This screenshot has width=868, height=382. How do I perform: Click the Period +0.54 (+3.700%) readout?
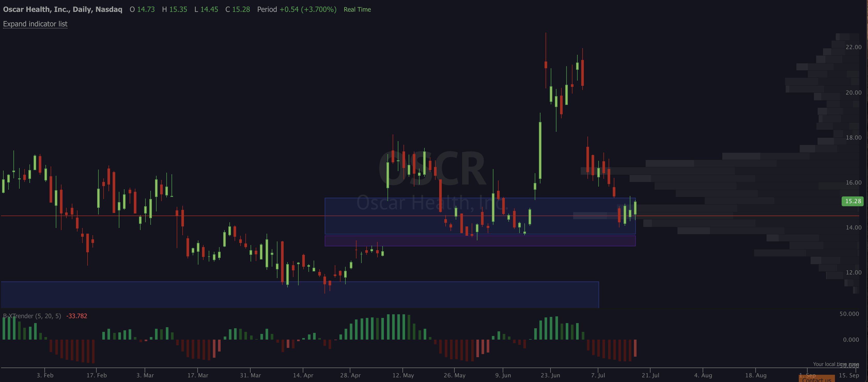[297, 10]
